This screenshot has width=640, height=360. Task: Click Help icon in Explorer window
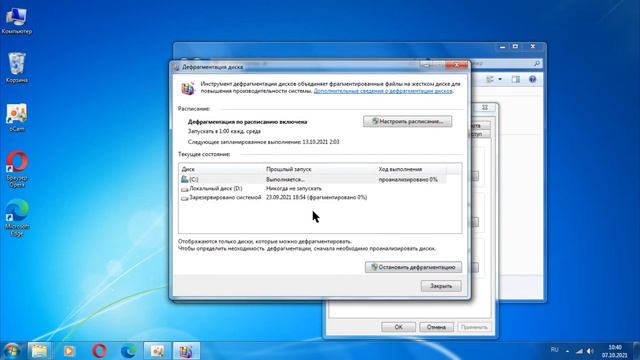click(532, 79)
